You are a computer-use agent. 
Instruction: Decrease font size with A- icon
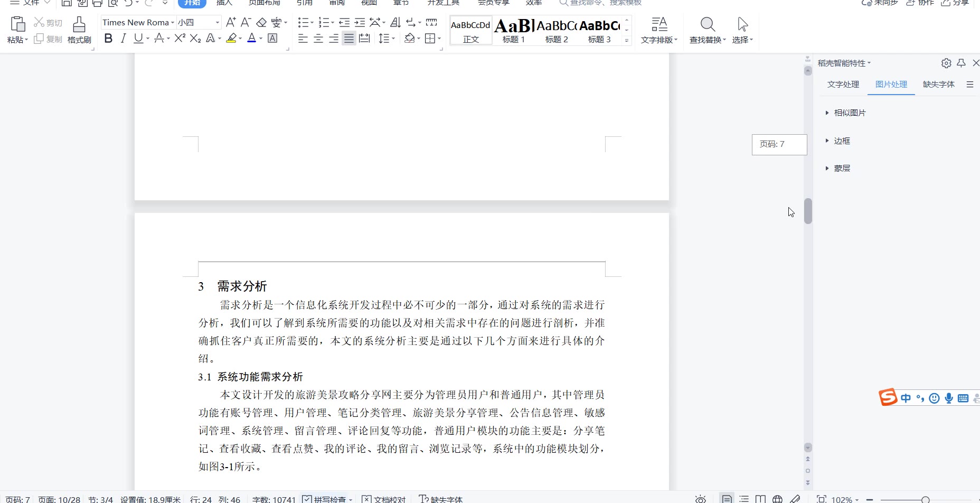click(246, 22)
